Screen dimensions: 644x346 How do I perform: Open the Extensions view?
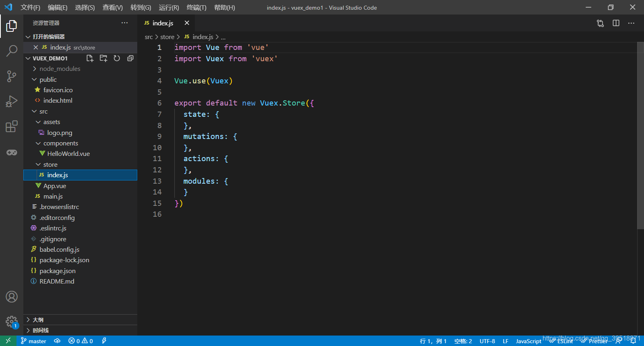point(12,126)
